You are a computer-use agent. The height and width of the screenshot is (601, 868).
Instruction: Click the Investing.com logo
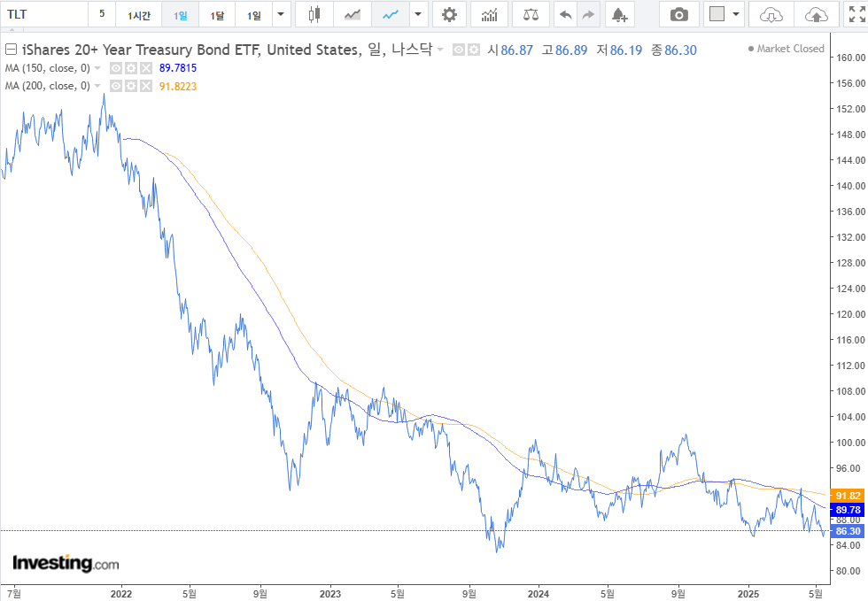pos(66,563)
